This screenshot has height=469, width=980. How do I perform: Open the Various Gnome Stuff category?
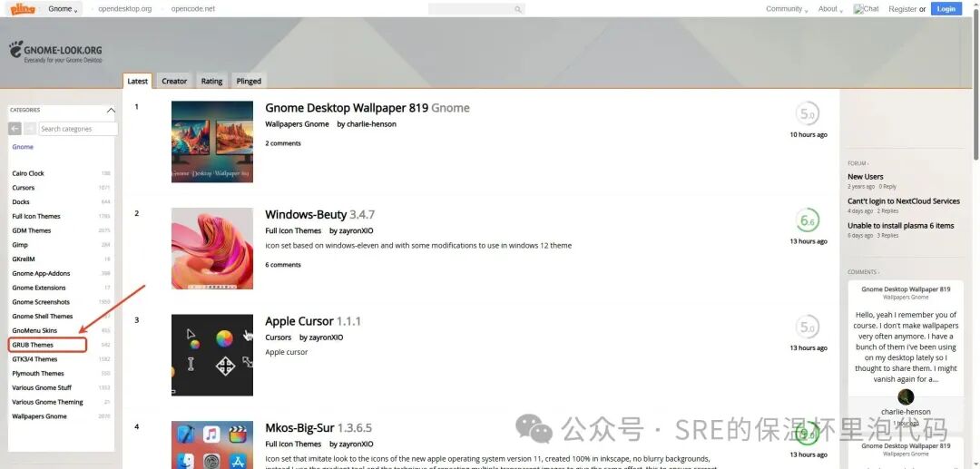tap(42, 388)
